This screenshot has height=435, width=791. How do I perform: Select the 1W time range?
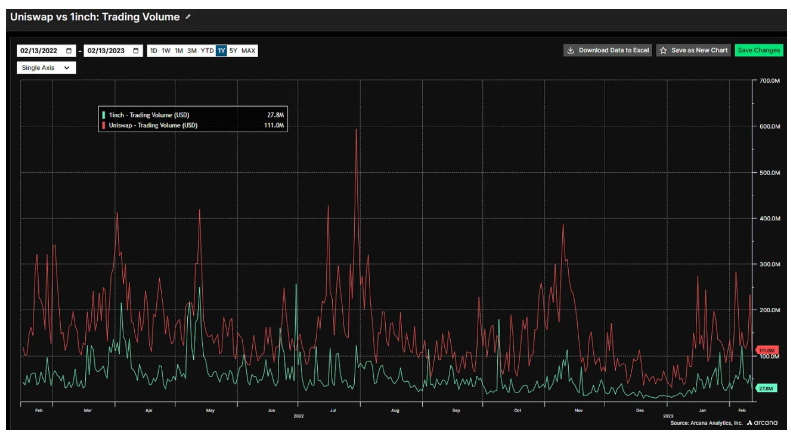pyautogui.click(x=166, y=50)
